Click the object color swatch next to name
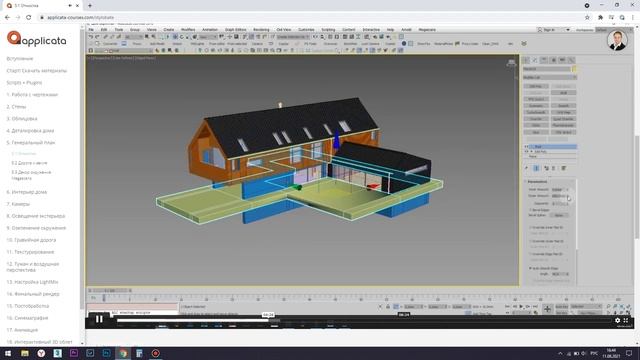Viewport: 640px width, 360px height. 574,69
